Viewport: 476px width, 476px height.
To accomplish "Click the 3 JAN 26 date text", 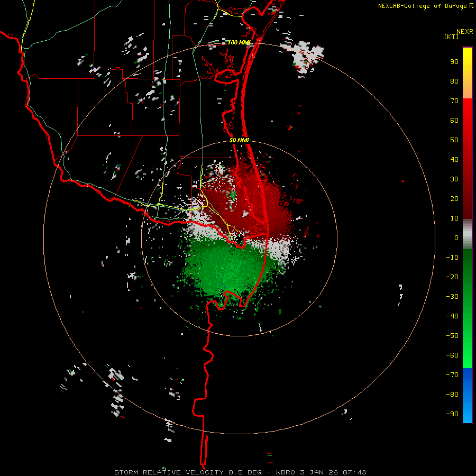I will [319, 472].
